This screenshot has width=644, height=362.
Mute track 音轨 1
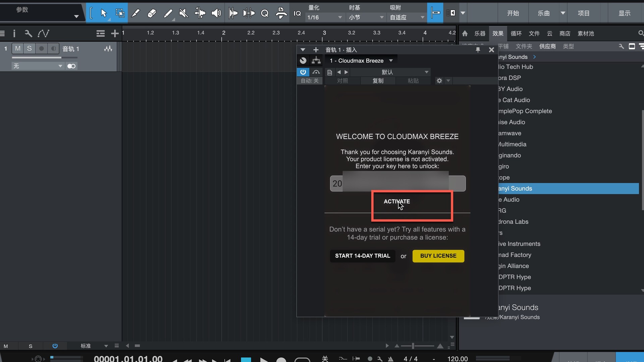(x=18, y=49)
